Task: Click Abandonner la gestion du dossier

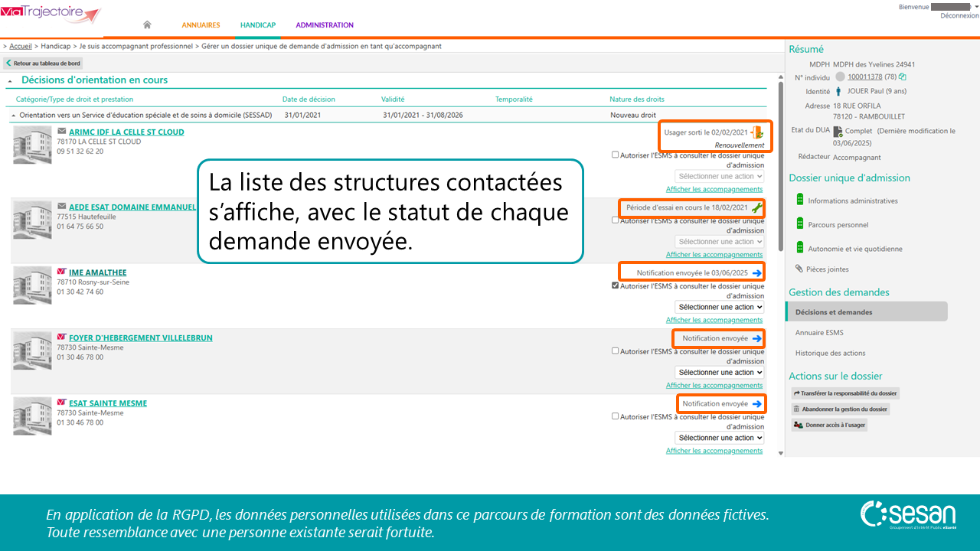Action: pos(841,409)
